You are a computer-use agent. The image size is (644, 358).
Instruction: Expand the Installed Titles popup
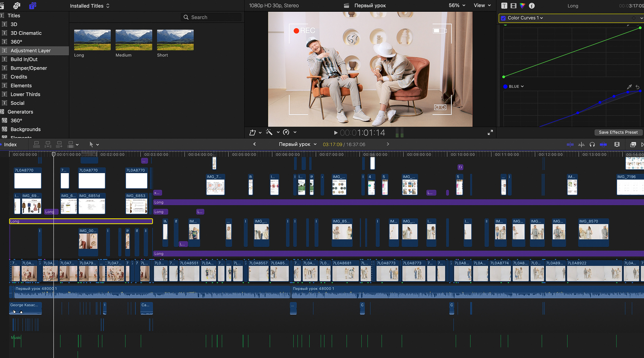(x=90, y=6)
